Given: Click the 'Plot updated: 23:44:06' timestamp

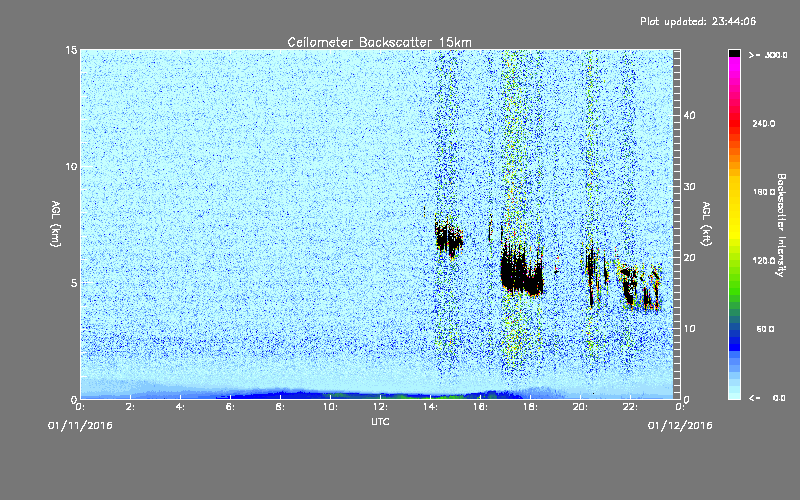Looking at the screenshot, I should coord(698,21).
